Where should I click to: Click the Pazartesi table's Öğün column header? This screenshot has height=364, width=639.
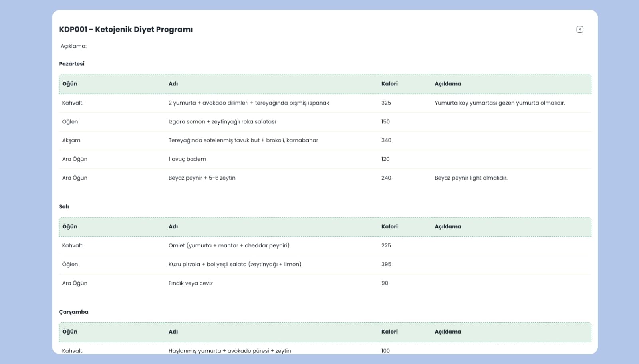pyautogui.click(x=70, y=84)
